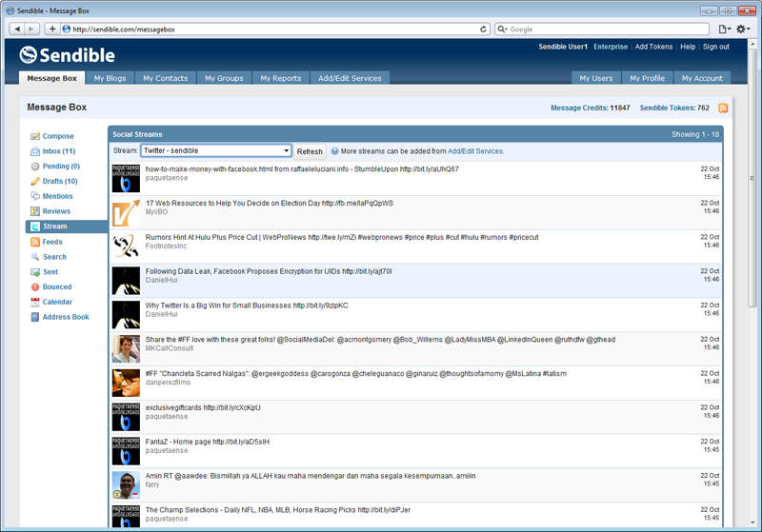Click the Add Tokens link

click(x=653, y=47)
